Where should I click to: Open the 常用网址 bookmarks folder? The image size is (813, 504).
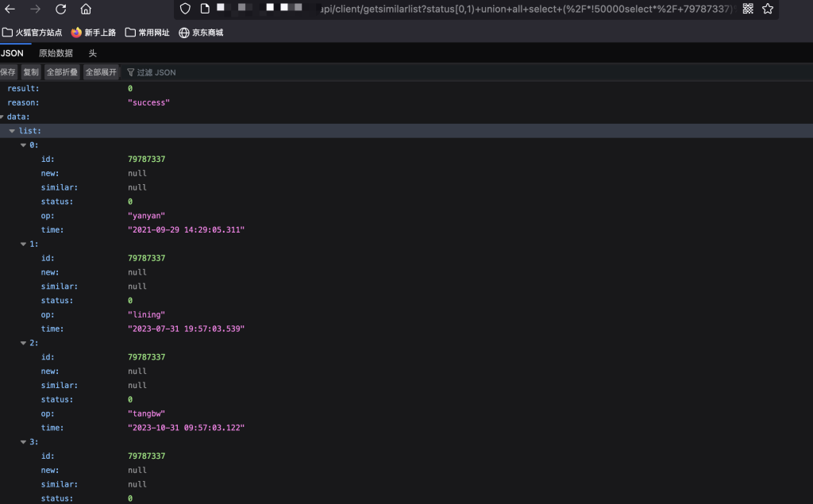click(147, 33)
